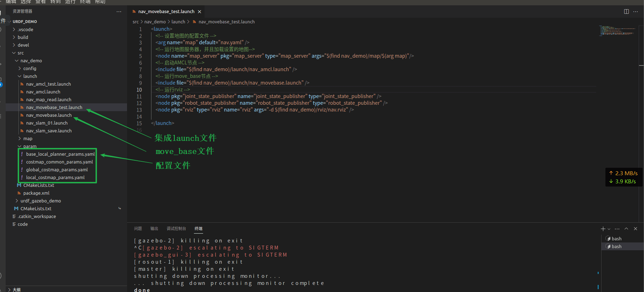The width and height of the screenshot is (644, 292).
Task: Collapse the src folder
Action: 21,53
